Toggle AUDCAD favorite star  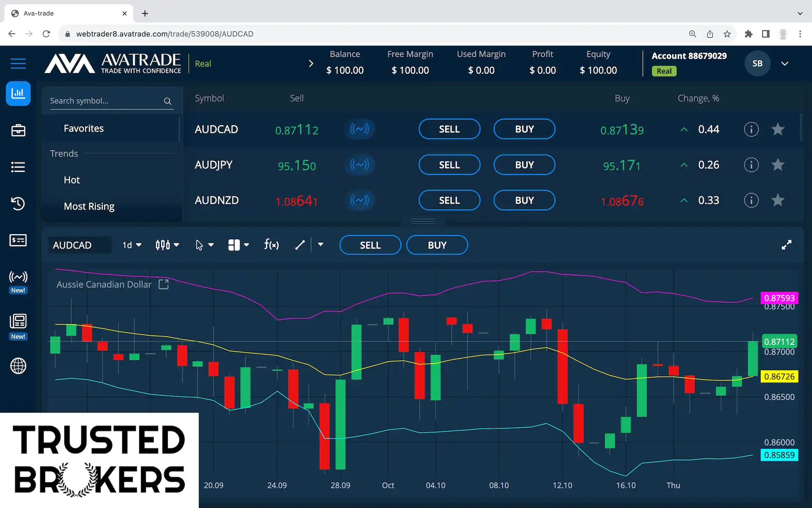click(778, 129)
